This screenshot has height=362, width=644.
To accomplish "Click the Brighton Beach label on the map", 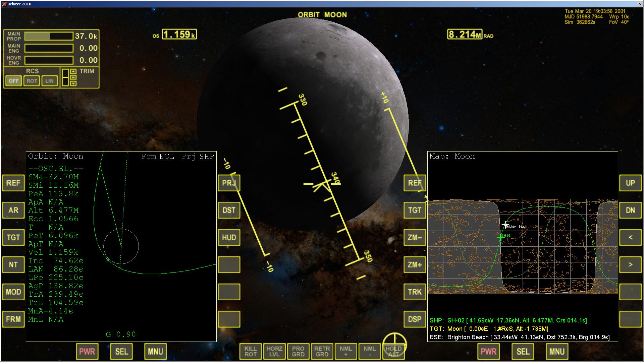I will (x=517, y=227).
